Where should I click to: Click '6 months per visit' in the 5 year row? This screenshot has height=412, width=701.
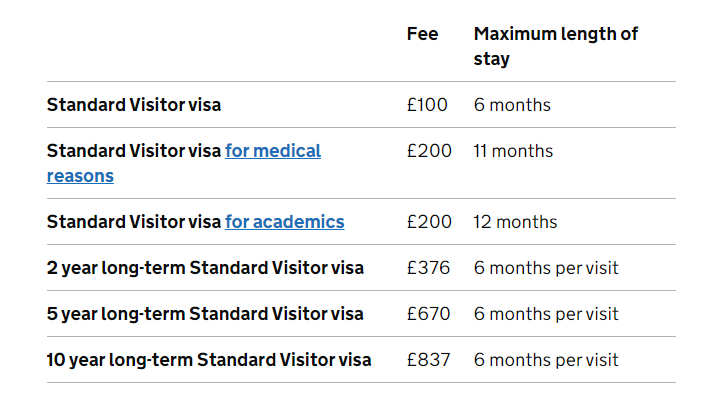point(545,313)
